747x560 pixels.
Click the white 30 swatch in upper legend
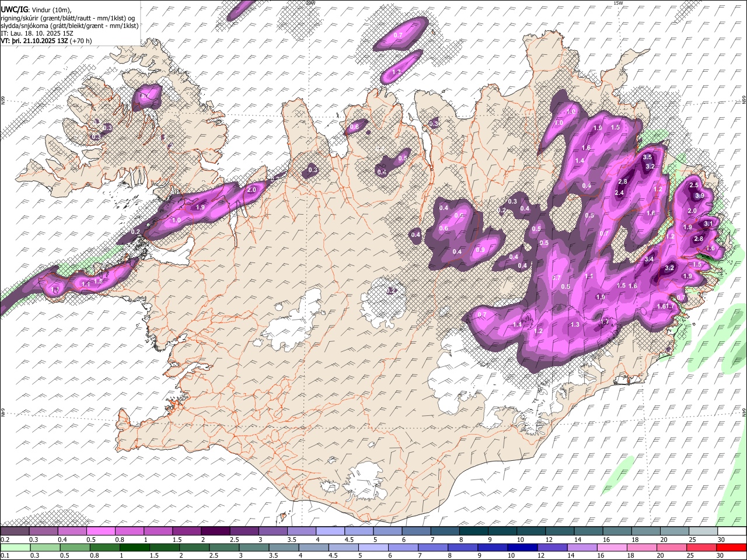tap(731, 531)
